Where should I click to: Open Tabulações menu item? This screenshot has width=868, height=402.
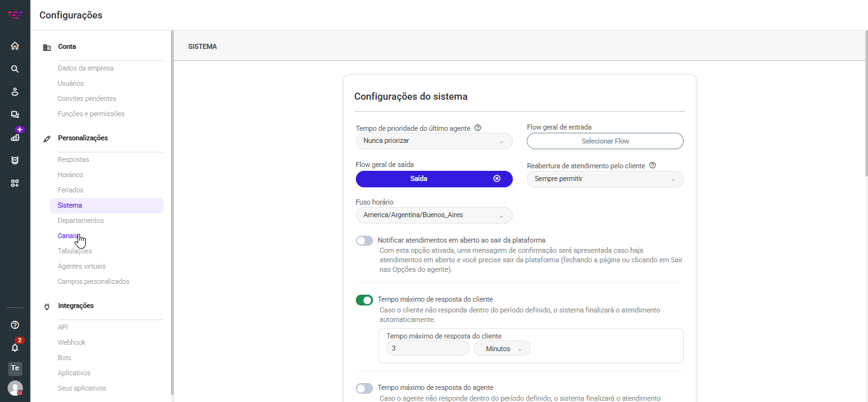(x=75, y=251)
